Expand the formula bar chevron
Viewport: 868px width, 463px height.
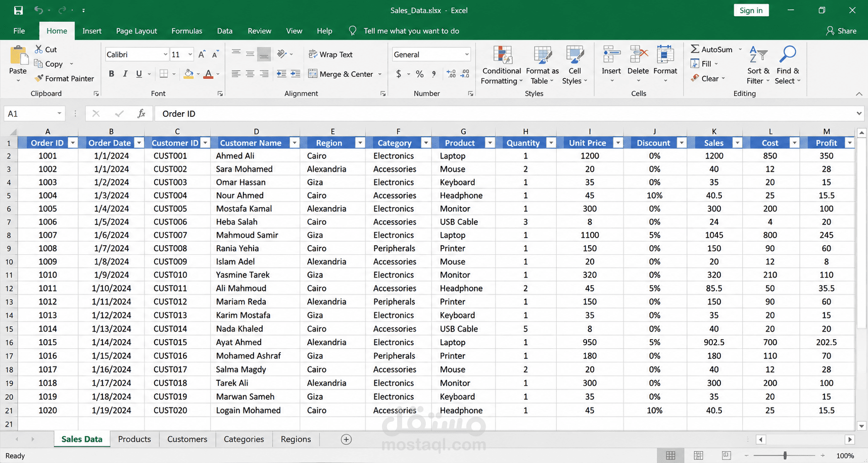[859, 114]
